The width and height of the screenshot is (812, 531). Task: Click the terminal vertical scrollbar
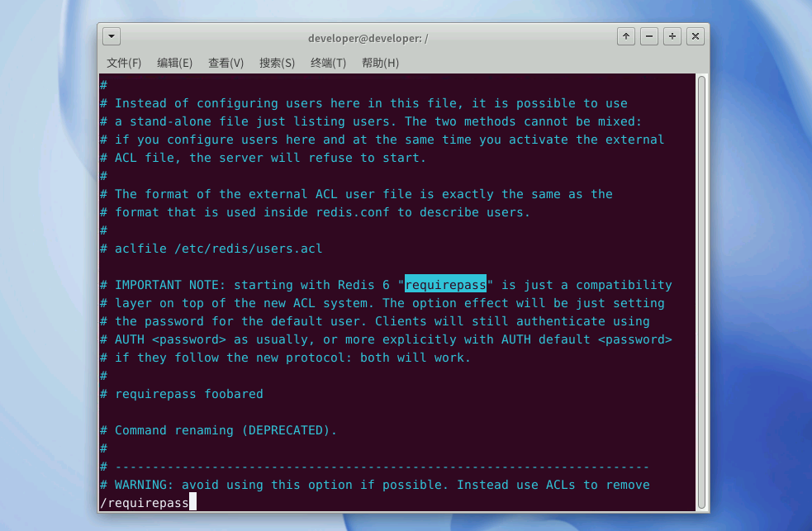coord(701,289)
